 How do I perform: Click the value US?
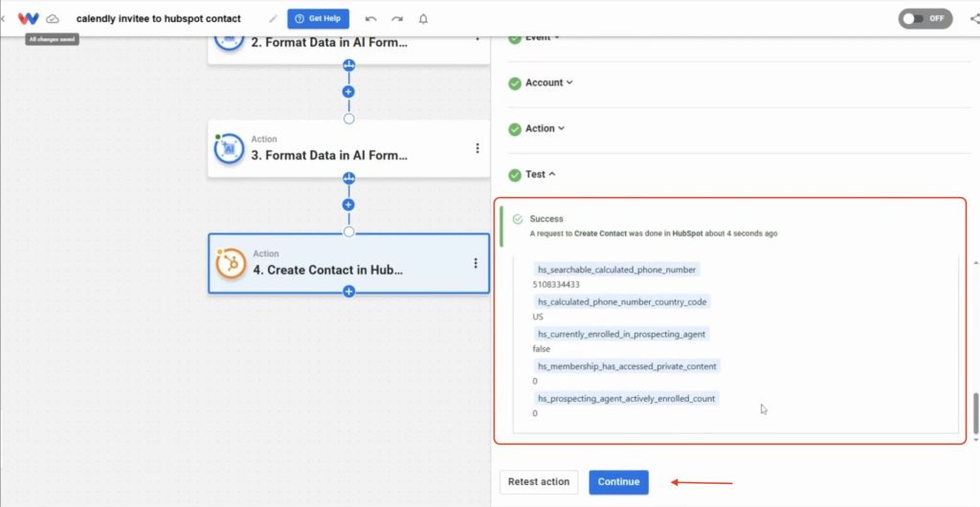(x=538, y=318)
